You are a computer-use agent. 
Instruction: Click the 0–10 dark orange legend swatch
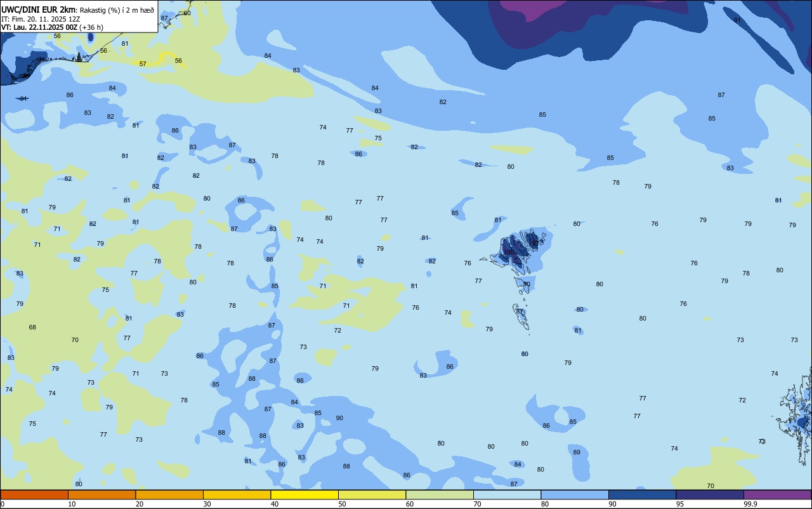34,494
